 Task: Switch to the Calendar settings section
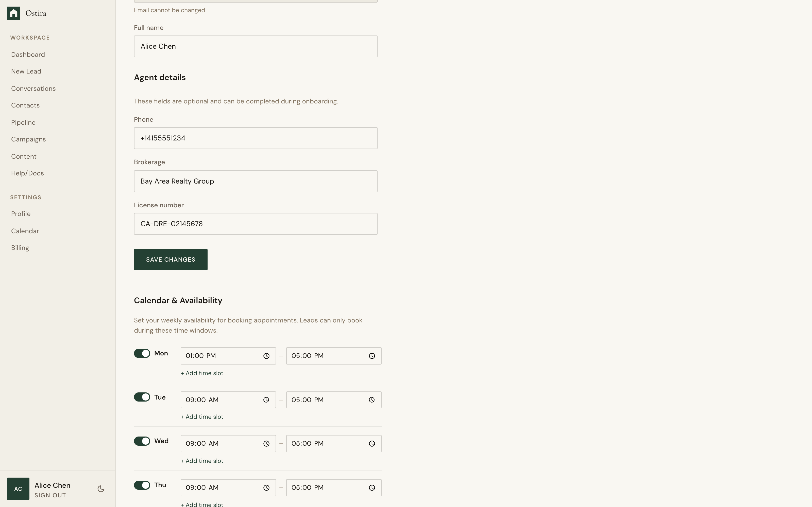click(25, 231)
